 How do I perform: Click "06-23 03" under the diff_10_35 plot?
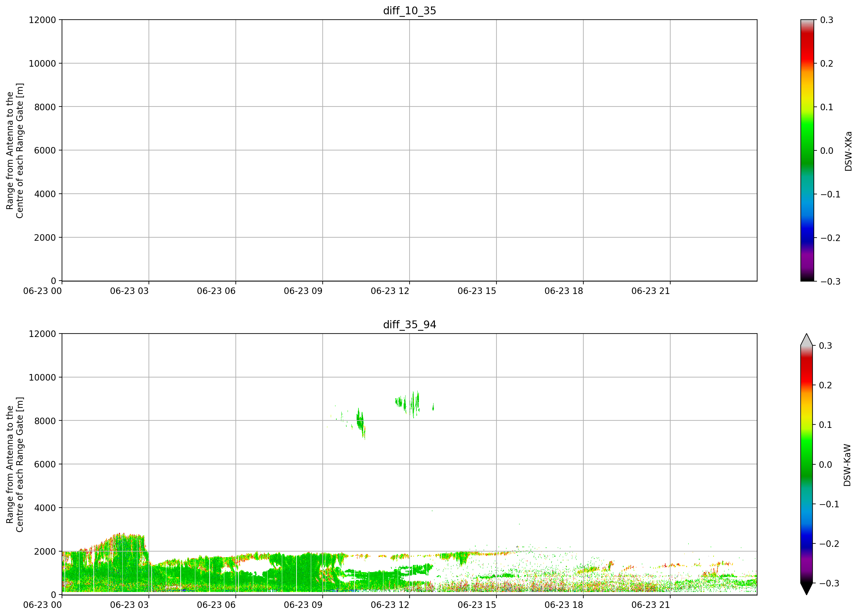point(130,291)
